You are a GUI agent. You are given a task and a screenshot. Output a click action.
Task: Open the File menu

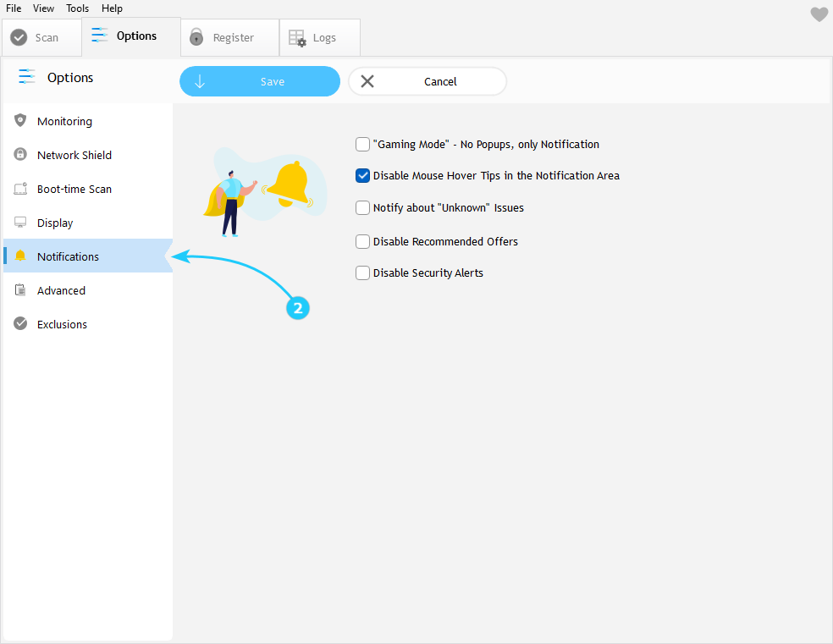(14, 8)
